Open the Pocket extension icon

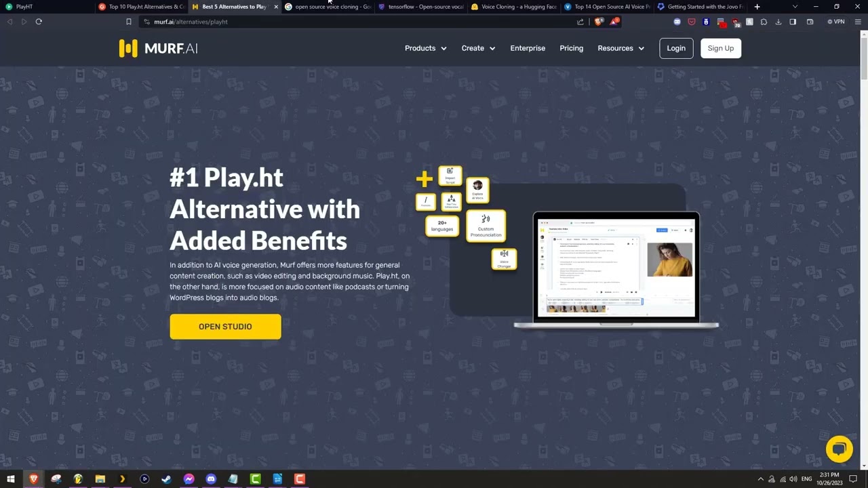click(692, 22)
